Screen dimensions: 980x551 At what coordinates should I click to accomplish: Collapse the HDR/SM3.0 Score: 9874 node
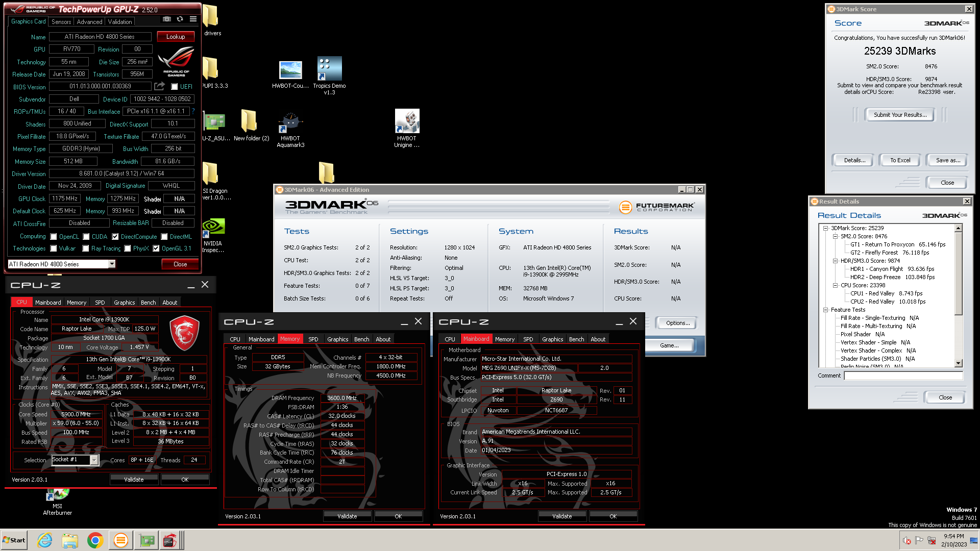[835, 261]
